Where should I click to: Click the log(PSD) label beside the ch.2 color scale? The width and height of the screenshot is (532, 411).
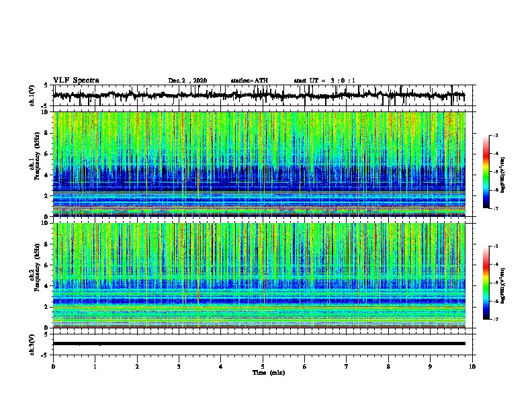pos(502,285)
